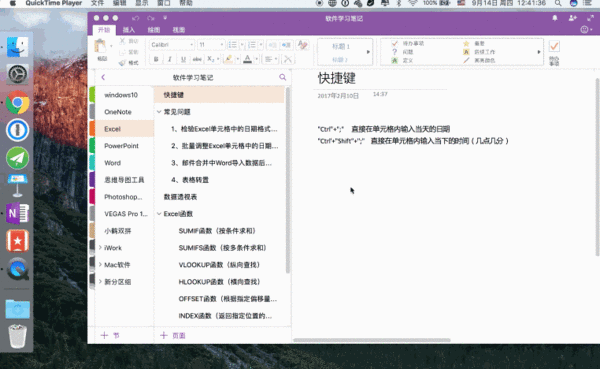Open the 文件 menu in the menu bar
The height and width of the screenshot is (369, 600).
97,3
